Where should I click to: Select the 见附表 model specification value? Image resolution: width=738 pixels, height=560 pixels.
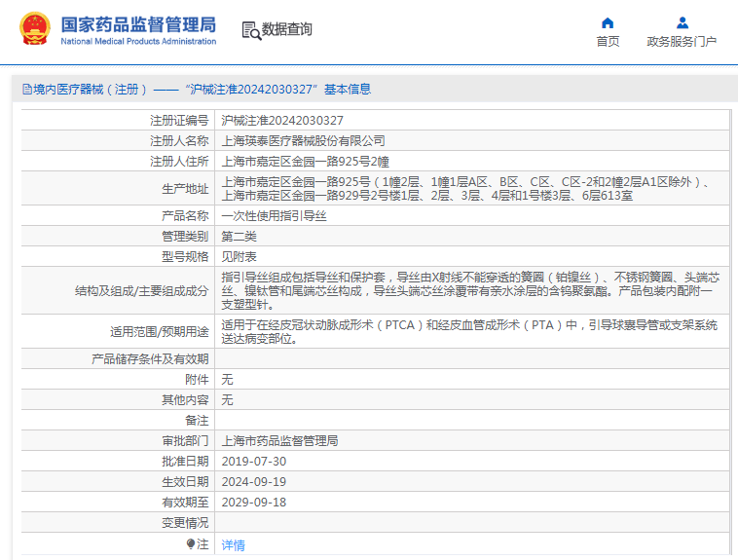tap(240, 257)
